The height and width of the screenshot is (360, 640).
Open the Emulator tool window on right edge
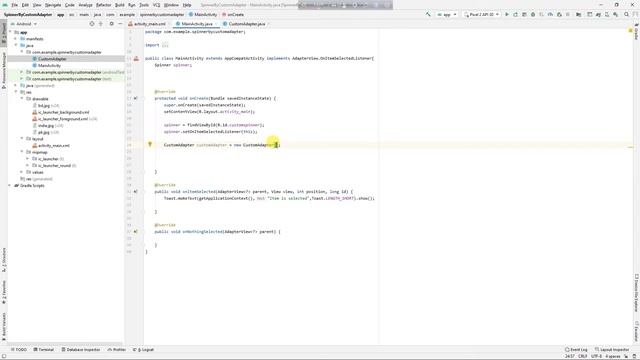[x=636, y=331]
